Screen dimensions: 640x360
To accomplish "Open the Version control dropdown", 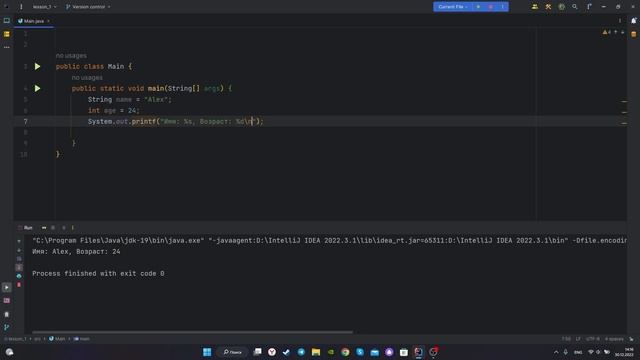I will click(x=88, y=7).
